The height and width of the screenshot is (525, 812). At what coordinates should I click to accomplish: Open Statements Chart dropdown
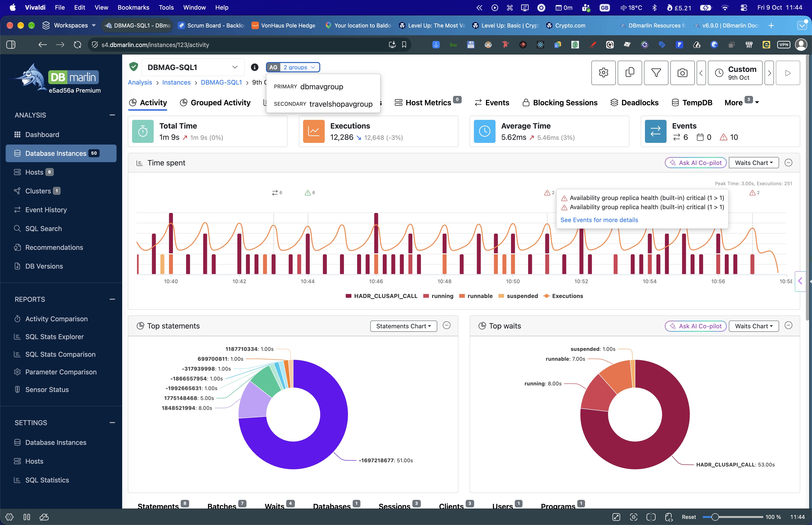[x=403, y=326]
